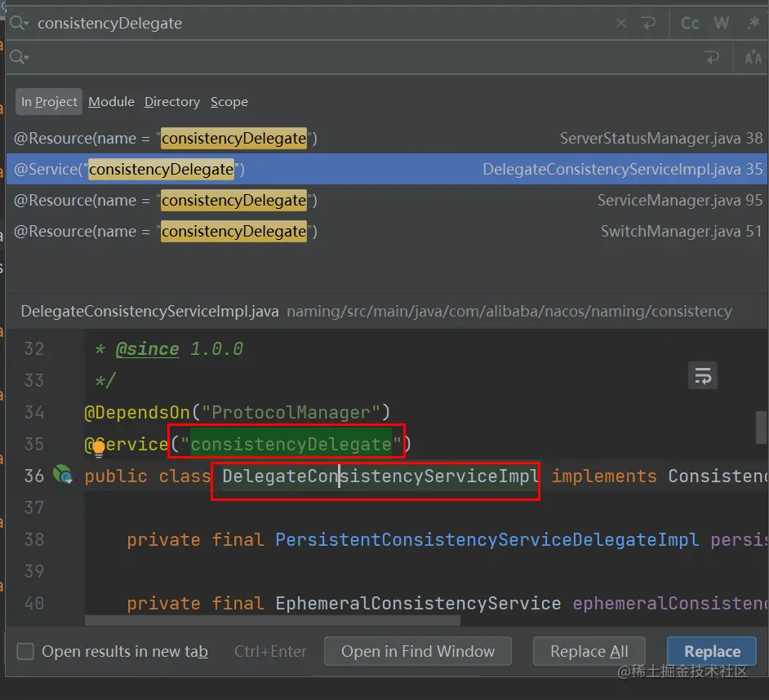Click Open in Find Window button
Viewport: 769px width, 700px height.
418,651
